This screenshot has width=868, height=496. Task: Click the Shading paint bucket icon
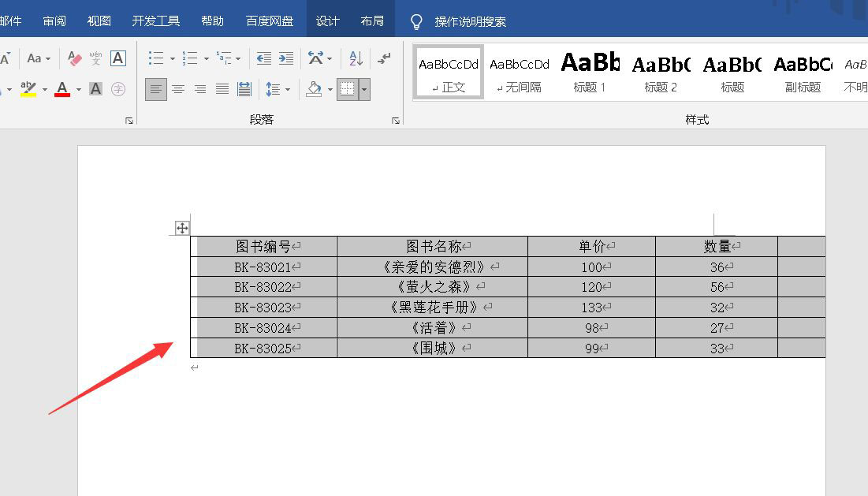pyautogui.click(x=314, y=89)
